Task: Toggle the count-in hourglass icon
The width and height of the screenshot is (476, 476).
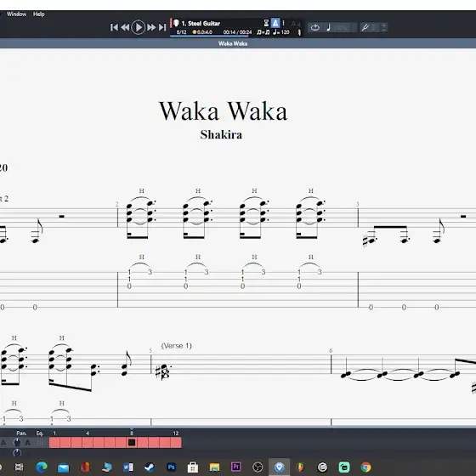Action: [266, 23]
